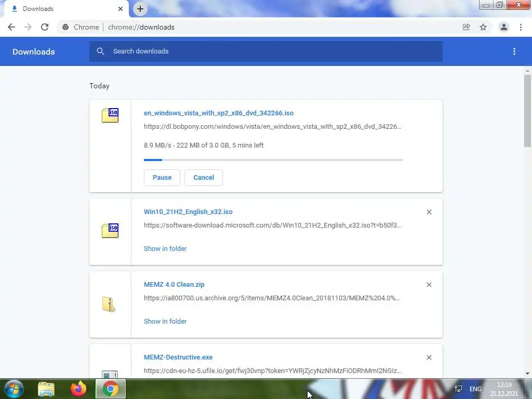Click the network tray icon

click(x=458, y=389)
